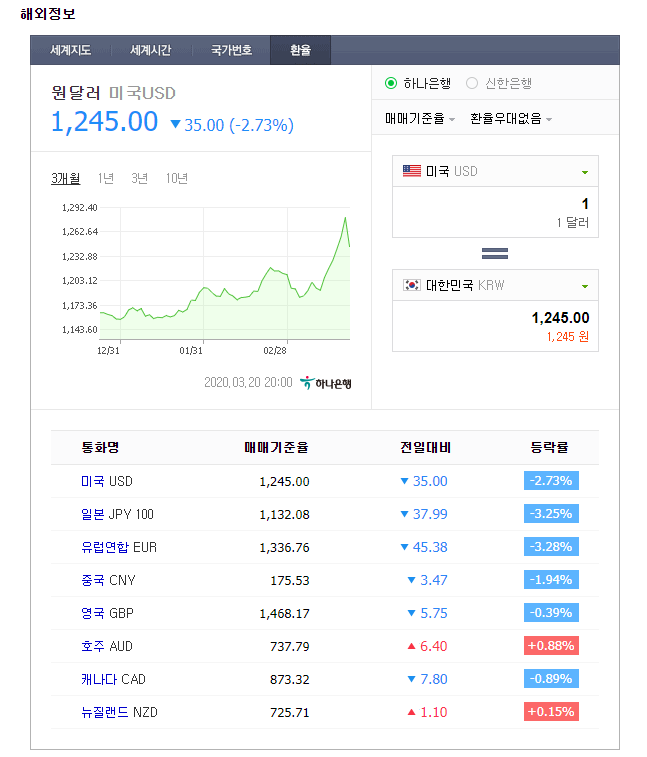Open the 미국 USD currency link

(x=107, y=481)
